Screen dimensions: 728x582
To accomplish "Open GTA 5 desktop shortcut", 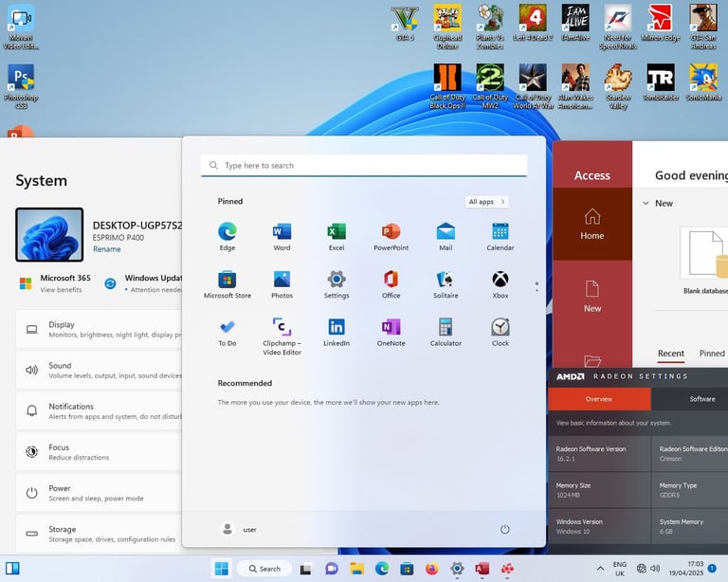I will tap(405, 23).
